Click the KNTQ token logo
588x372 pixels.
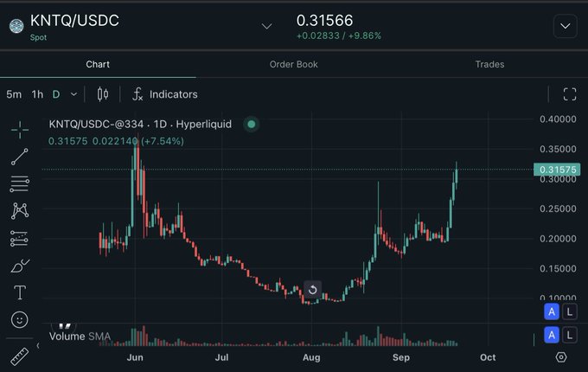coord(16,26)
